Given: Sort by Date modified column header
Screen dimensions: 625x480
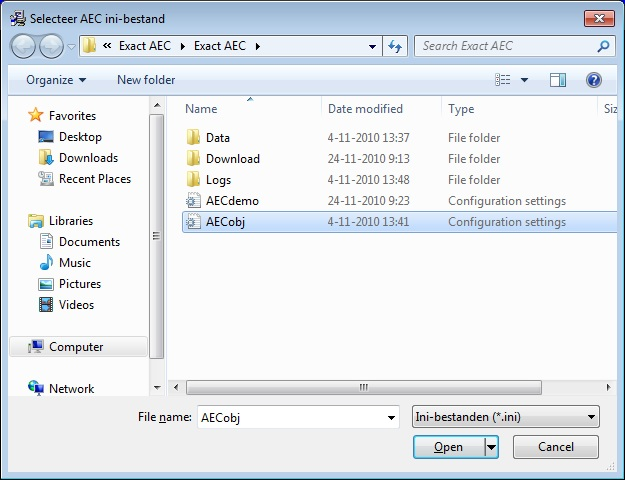Looking at the screenshot, I should point(365,109).
